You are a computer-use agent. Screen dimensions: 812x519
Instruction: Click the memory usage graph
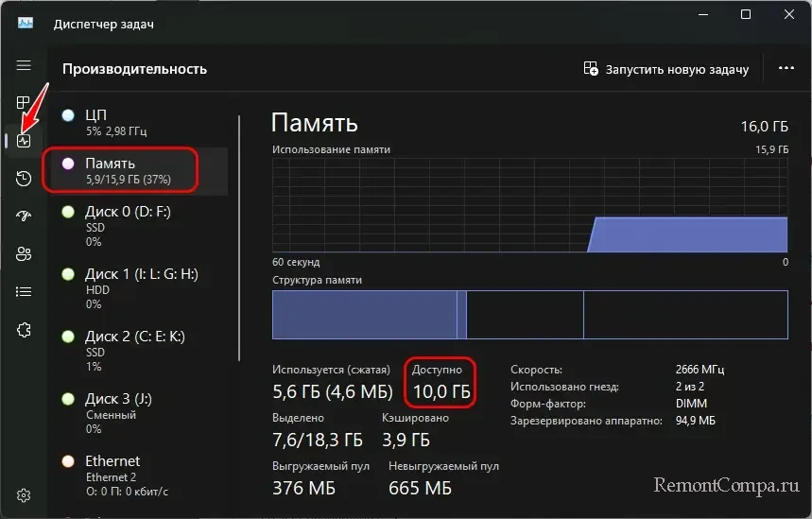pos(529,205)
